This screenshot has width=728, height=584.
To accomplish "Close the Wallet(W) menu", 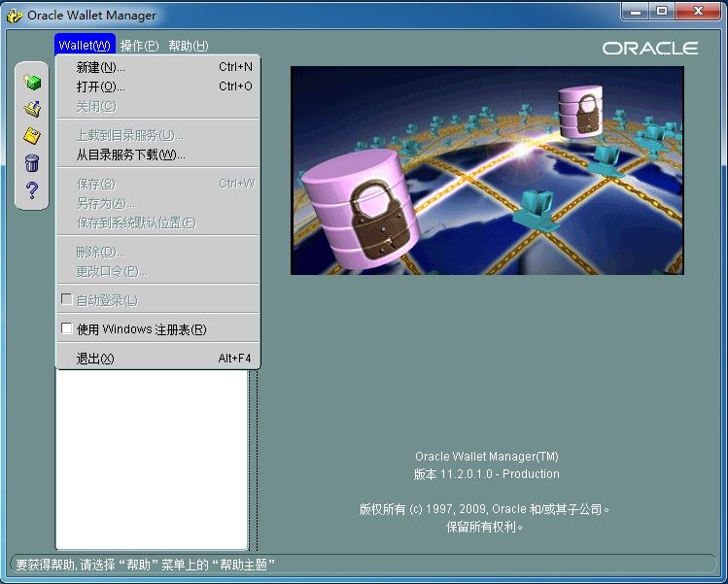I will click(x=85, y=46).
